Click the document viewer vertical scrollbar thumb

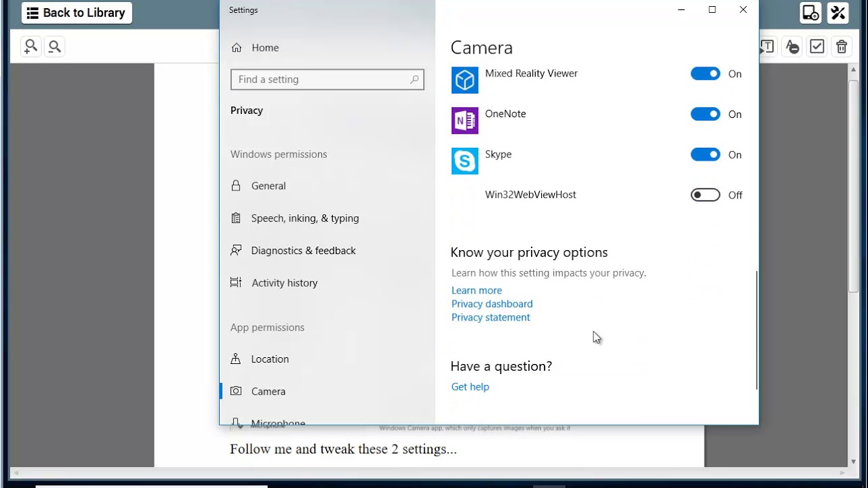[x=853, y=186]
